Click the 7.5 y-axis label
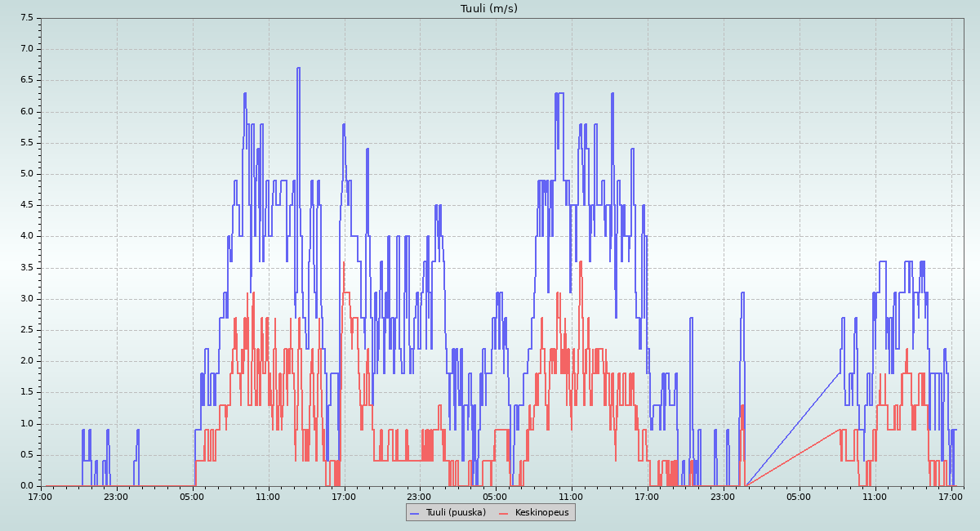 (x=26, y=17)
